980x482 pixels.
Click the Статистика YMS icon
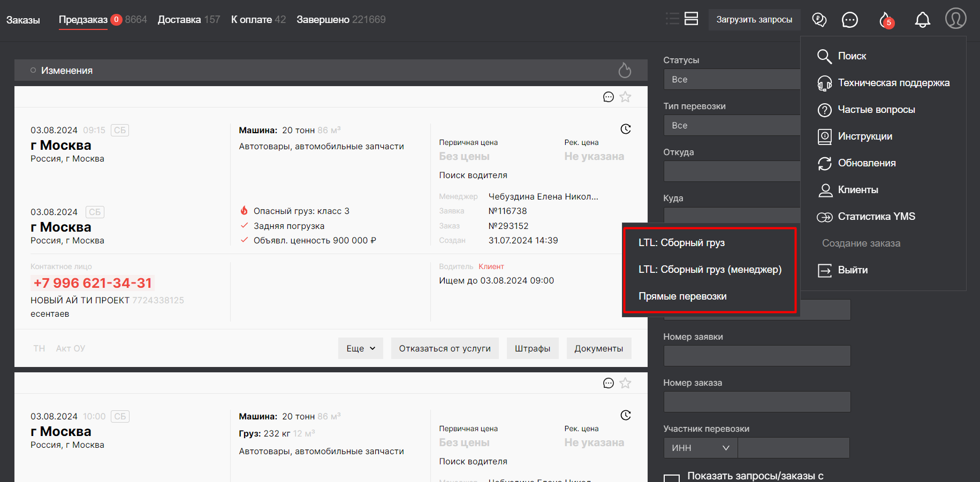tap(824, 217)
